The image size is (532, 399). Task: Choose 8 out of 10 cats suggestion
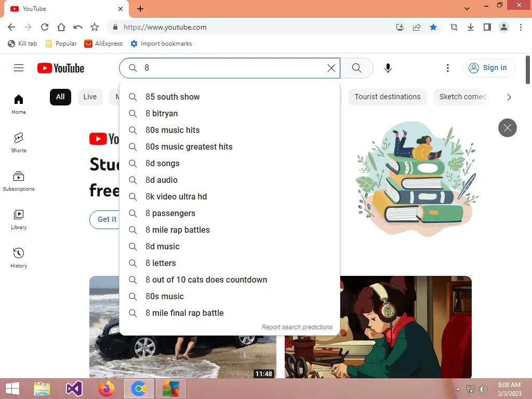pyautogui.click(x=230, y=280)
